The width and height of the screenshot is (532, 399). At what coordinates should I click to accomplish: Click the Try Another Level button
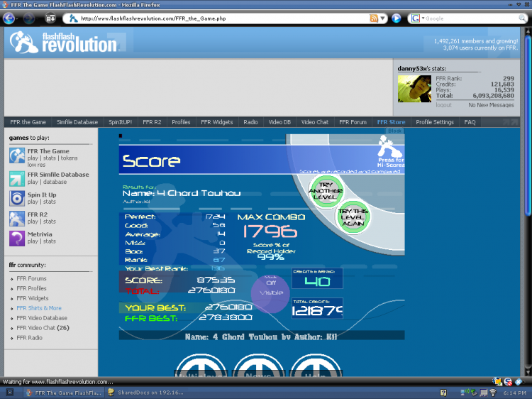point(326,191)
